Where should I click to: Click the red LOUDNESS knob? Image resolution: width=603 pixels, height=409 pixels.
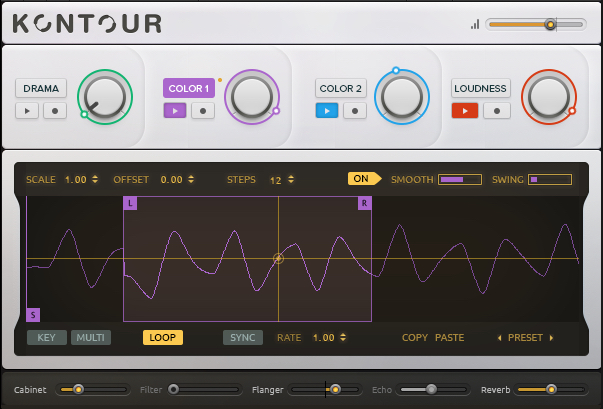[x=549, y=97]
